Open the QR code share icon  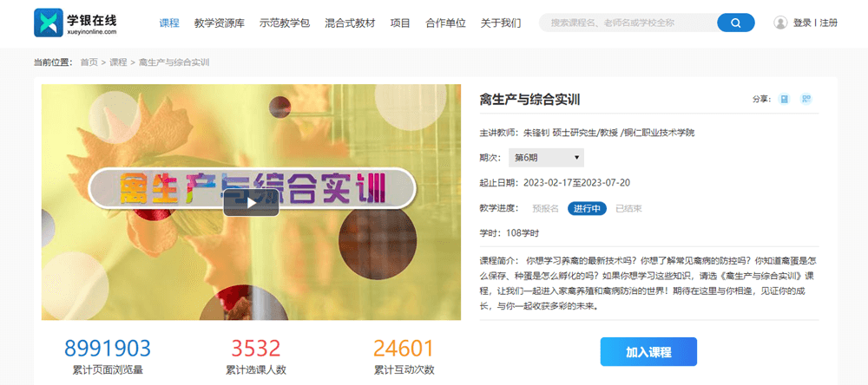pyautogui.click(x=806, y=99)
